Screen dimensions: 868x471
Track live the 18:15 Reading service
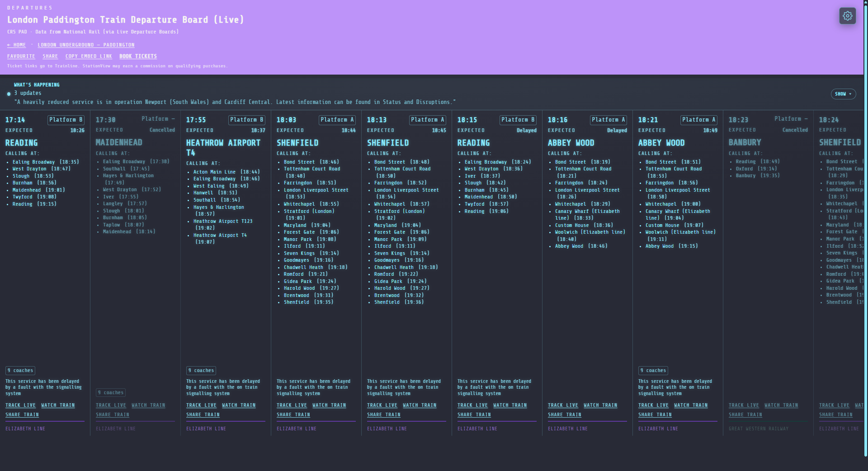pyautogui.click(x=472, y=405)
